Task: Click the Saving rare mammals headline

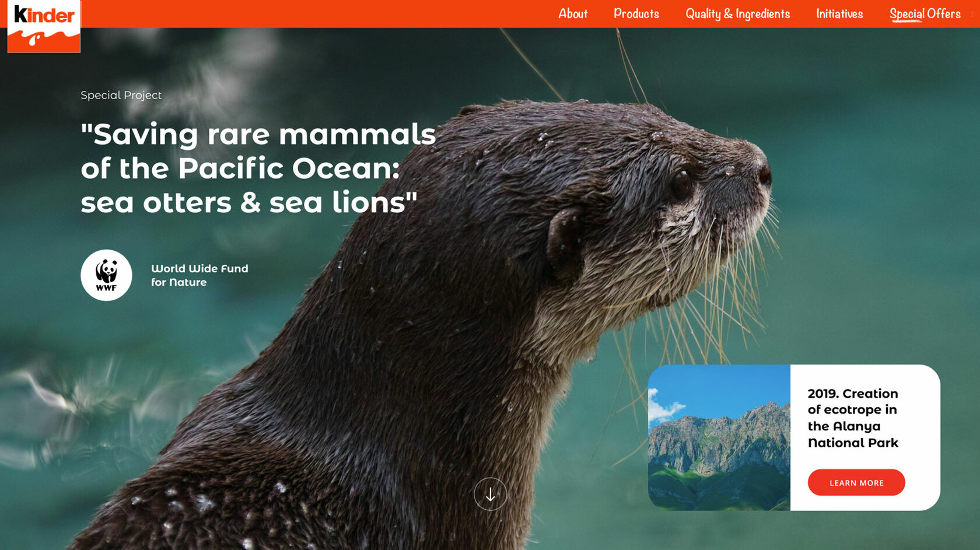Action: (x=258, y=168)
